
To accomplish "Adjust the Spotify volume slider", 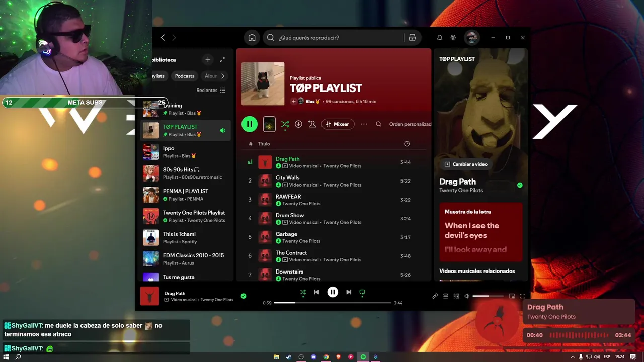I will tap(488, 296).
